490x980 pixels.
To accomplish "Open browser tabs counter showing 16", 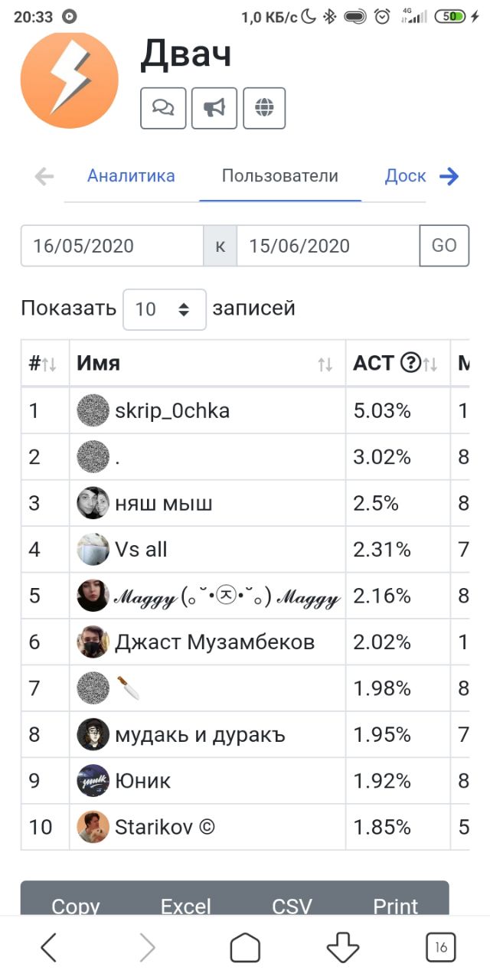I will (441, 948).
